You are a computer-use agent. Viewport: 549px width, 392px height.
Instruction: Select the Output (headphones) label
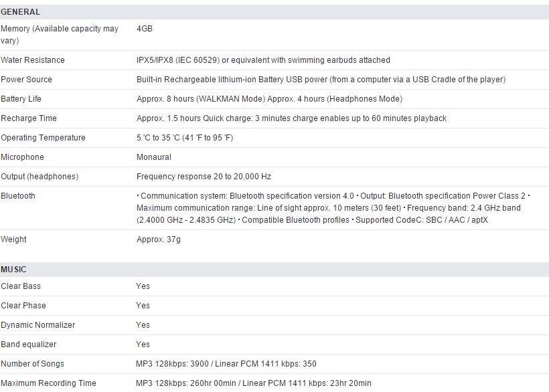pyautogui.click(x=40, y=177)
